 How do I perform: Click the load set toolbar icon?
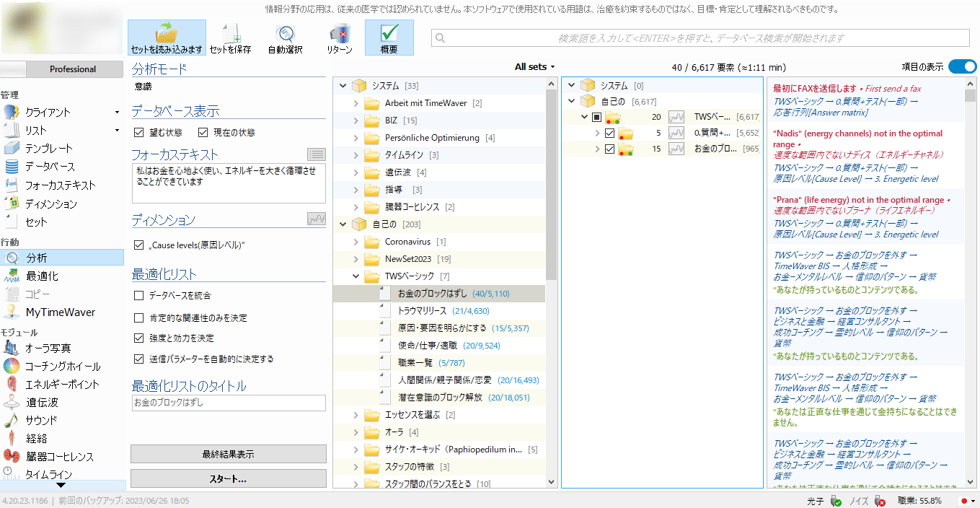(167, 38)
